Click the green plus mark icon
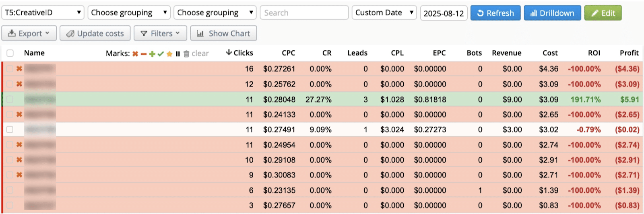The width and height of the screenshot is (644, 214). tap(152, 54)
